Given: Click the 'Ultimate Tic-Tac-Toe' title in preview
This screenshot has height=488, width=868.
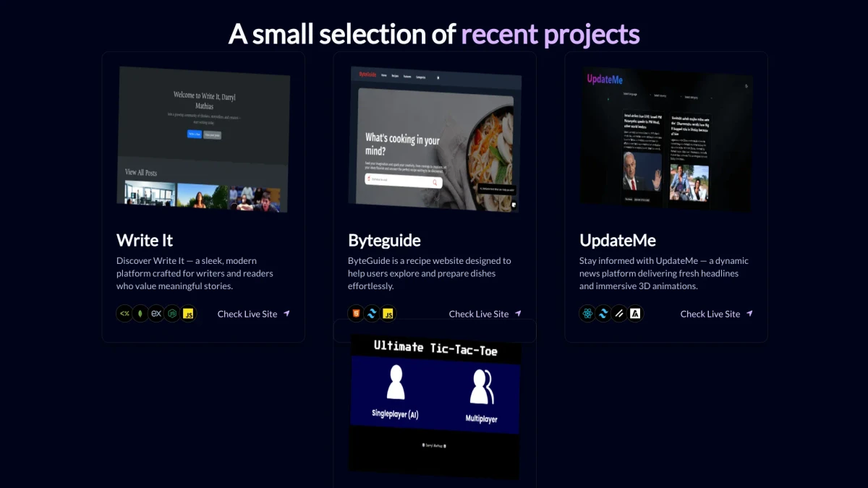Looking at the screenshot, I should pos(435,348).
